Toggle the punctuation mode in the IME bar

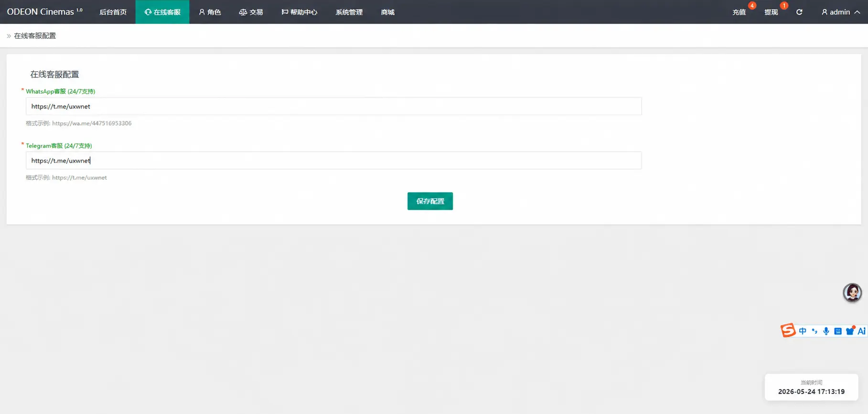pyautogui.click(x=814, y=331)
